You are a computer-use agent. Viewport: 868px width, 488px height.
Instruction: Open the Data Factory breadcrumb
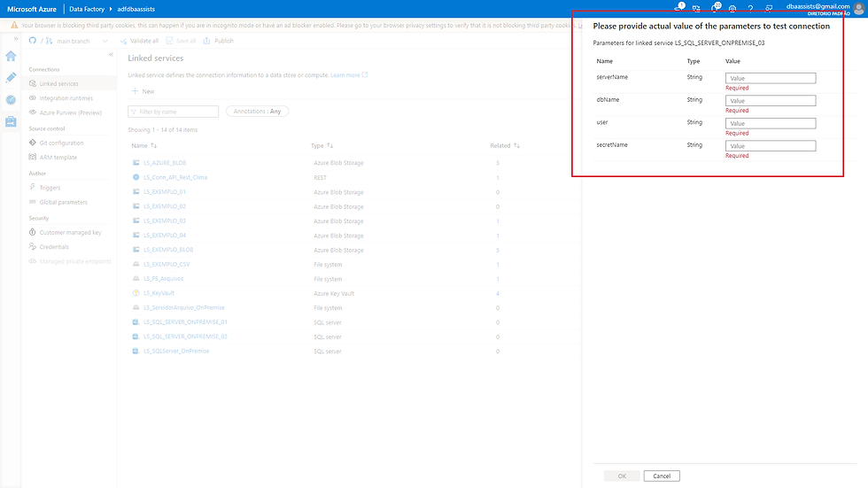pos(87,9)
